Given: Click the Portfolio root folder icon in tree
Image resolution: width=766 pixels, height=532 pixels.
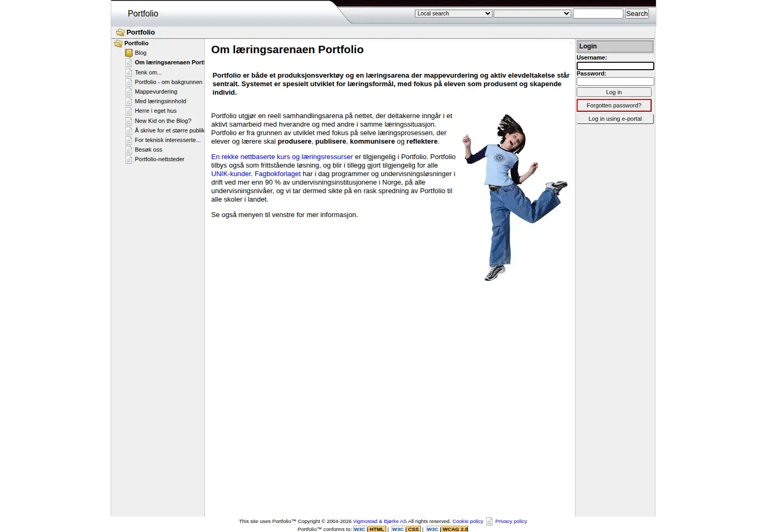Looking at the screenshot, I should pyautogui.click(x=118, y=44).
